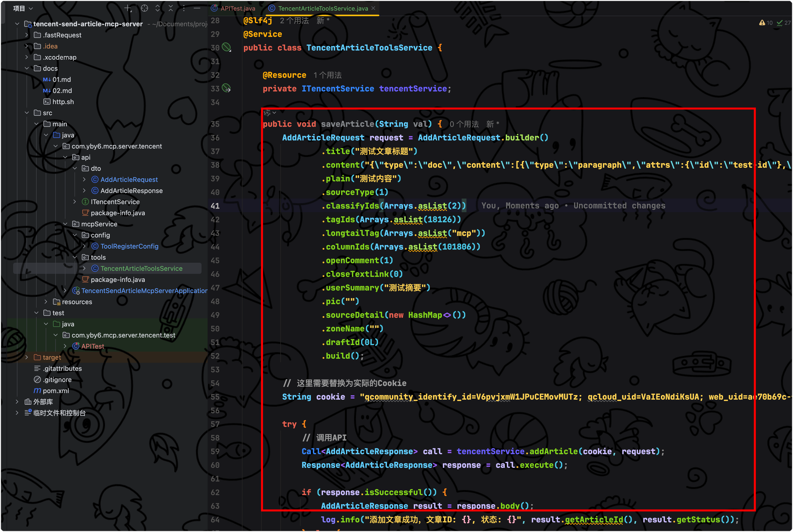Hide the project tool window
This screenshot has width=793, height=532.
click(x=197, y=9)
